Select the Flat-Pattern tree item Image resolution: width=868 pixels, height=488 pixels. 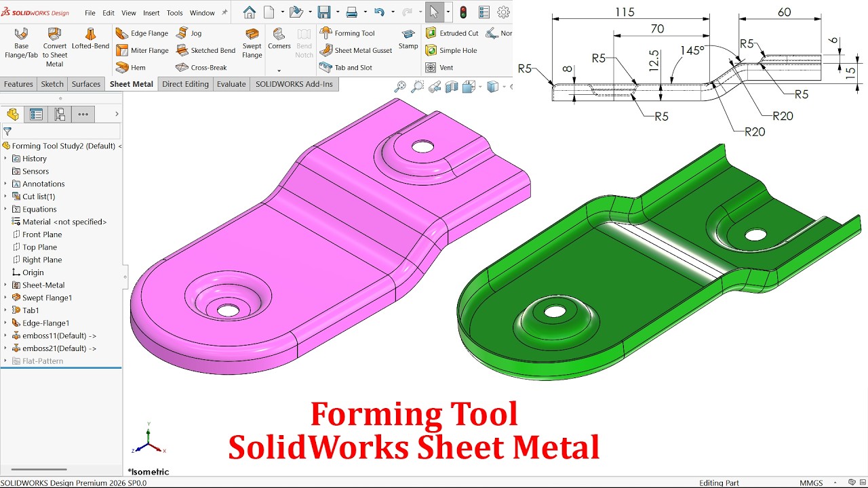point(37,361)
